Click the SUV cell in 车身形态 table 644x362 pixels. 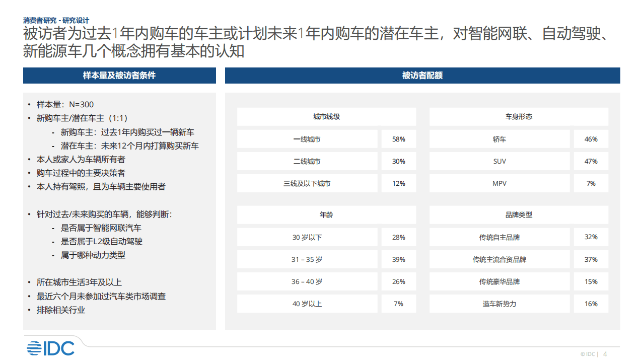click(x=499, y=161)
